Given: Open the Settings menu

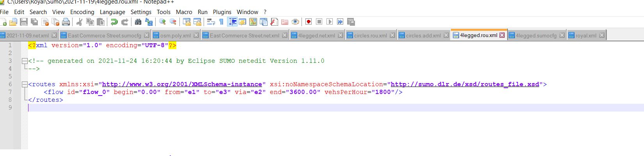Looking at the screenshot, I should point(141,12).
